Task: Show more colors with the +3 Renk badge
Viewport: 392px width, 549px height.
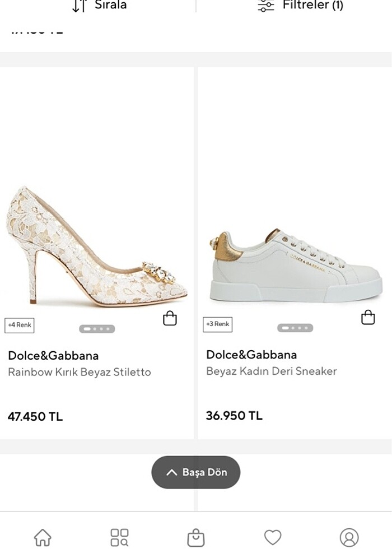Action: [x=217, y=324]
